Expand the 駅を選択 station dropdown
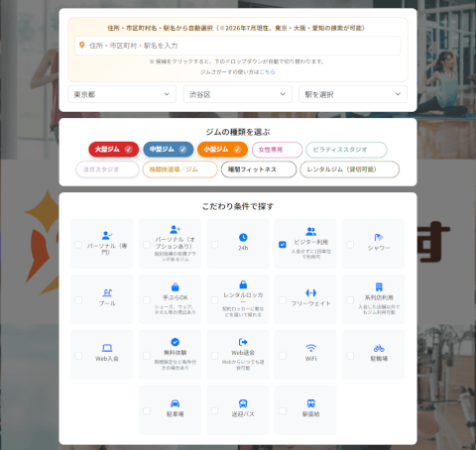The image size is (476, 450). [353, 94]
